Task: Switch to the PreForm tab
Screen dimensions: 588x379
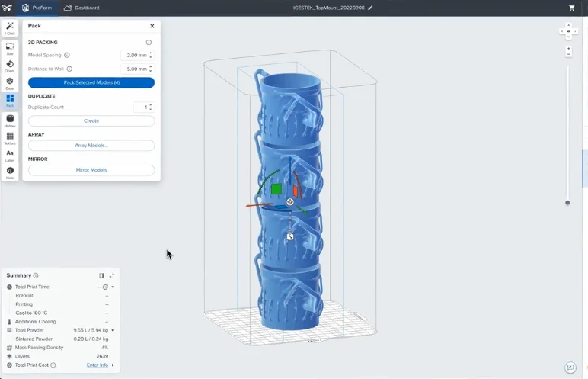Action: click(x=37, y=8)
